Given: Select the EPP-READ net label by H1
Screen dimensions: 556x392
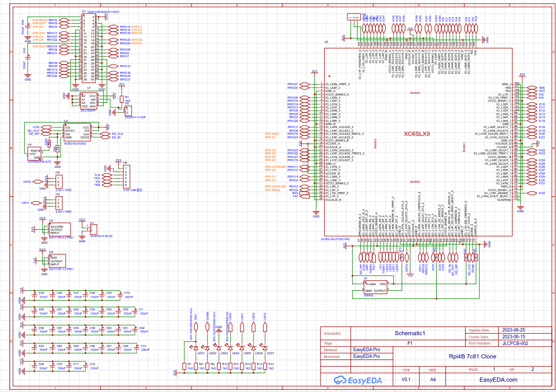Looking at the screenshot, I should (40, 20).
